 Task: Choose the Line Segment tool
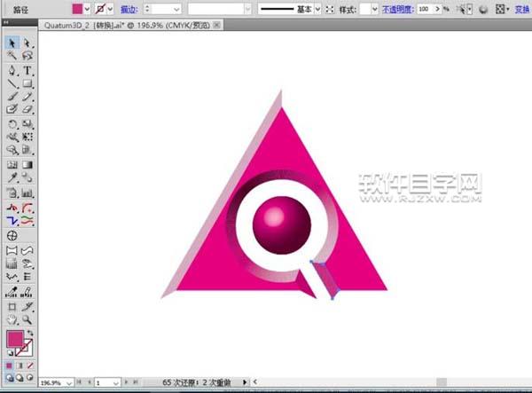(x=12, y=83)
